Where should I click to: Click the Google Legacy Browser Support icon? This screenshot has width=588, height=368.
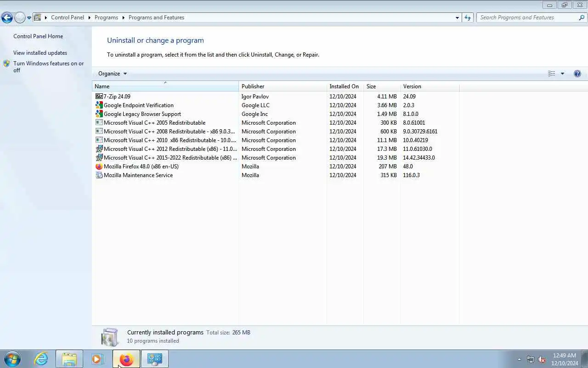point(99,114)
